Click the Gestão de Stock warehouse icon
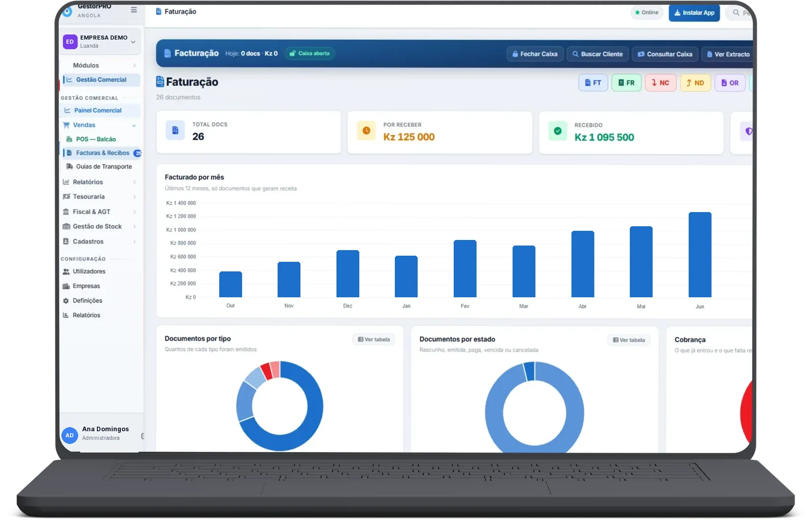Viewport: 812px width, 520px height. tap(66, 226)
